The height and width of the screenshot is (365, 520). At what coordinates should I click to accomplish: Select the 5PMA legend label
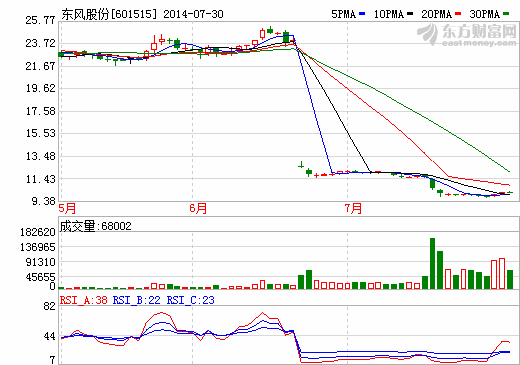coord(343,14)
